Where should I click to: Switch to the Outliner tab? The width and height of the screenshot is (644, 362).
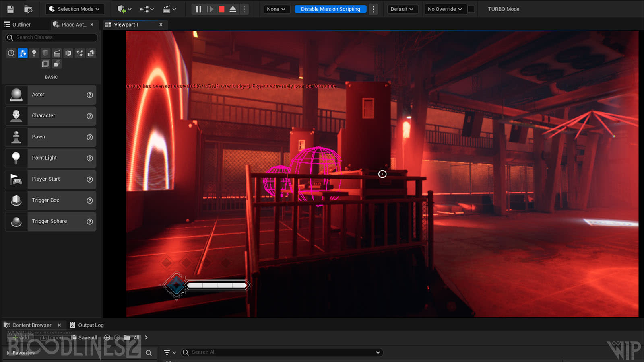pos(21,25)
